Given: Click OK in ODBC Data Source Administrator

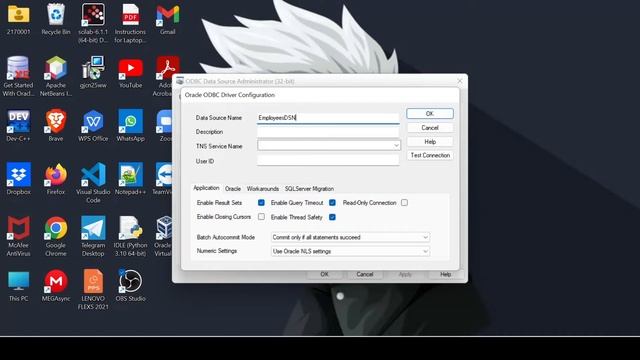Looking at the screenshot, I should pyautogui.click(x=324, y=274).
